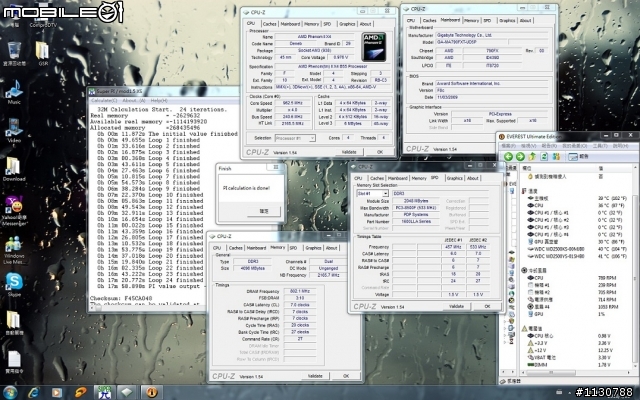Viewport: 640px width, 400px height.
Task: Select the Caches tab in the CPU-Z SPD window
Action: coord(377,178)
